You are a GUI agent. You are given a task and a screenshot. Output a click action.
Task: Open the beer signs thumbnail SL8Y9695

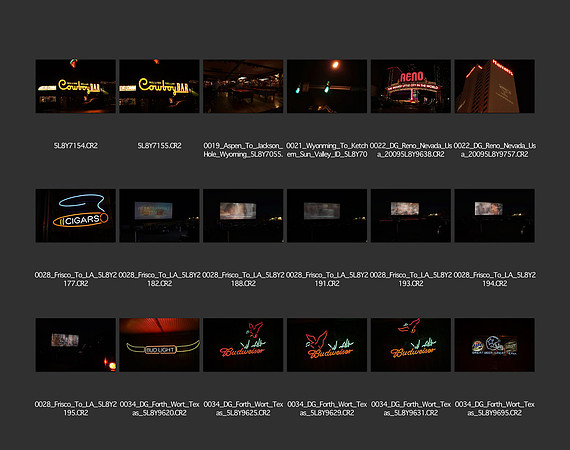coord(494,345)
